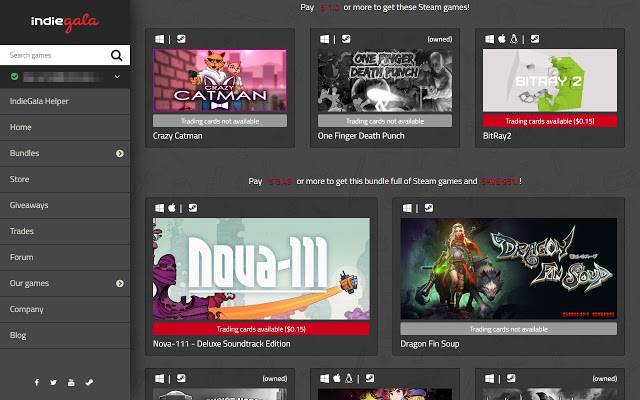This screenshot has height=400, width=640.
Task: Open IndieGala Helper menu item
Action: (65, 101)
